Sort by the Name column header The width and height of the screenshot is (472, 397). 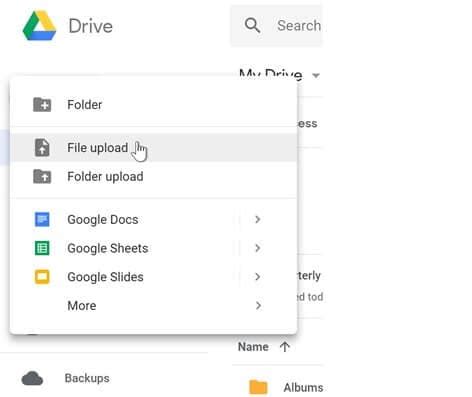(x=253, y=347)
